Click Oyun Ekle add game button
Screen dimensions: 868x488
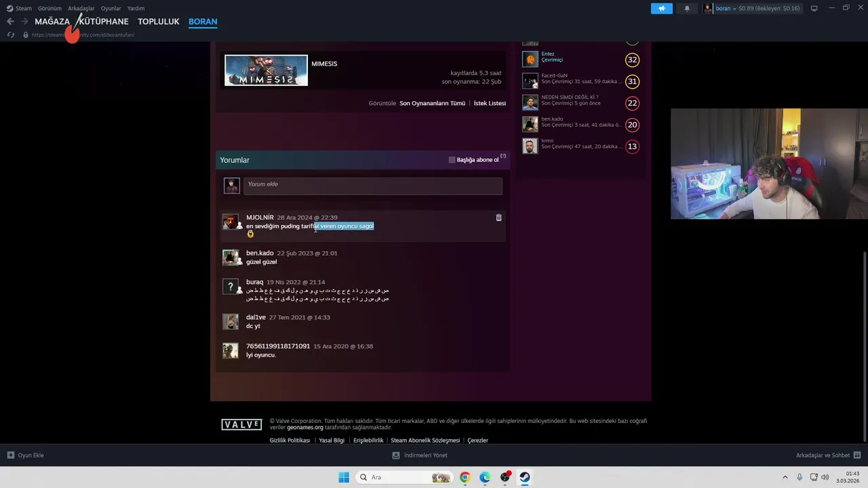point(26,455)
